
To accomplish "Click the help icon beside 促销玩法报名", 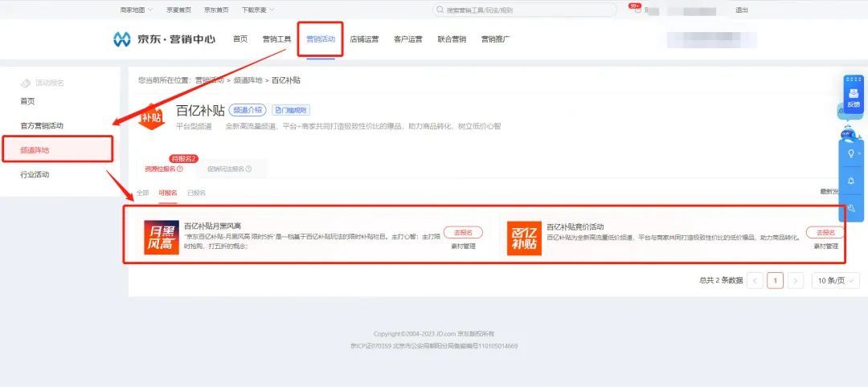I will click(248, 169).
